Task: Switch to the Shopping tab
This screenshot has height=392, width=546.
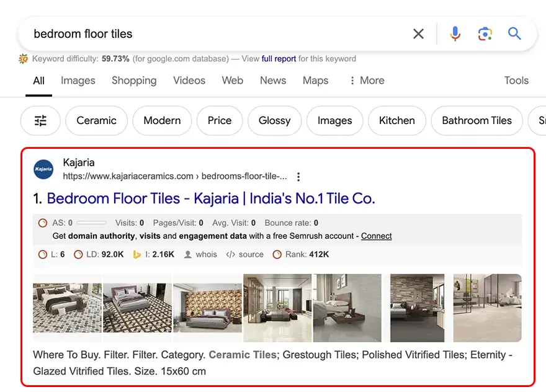Action: pyautogui.click(x=134, y=81)
